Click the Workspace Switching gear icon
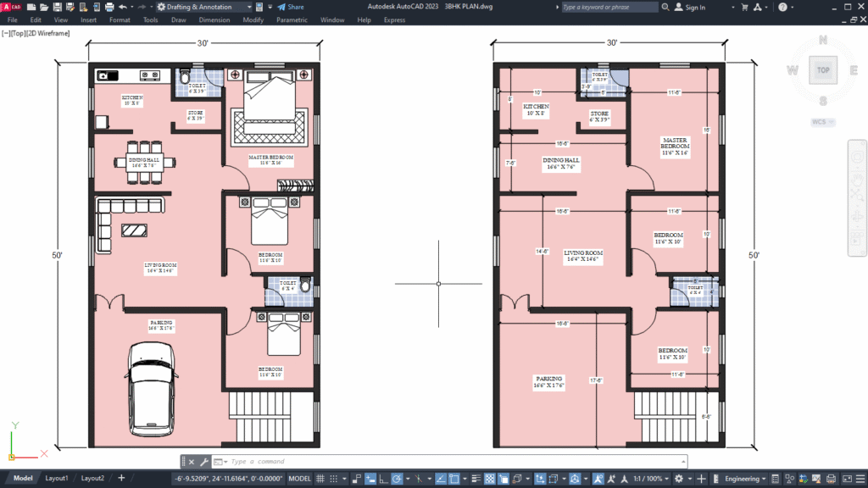This screenshot has width=868, height=488. (x=679, y=479)
